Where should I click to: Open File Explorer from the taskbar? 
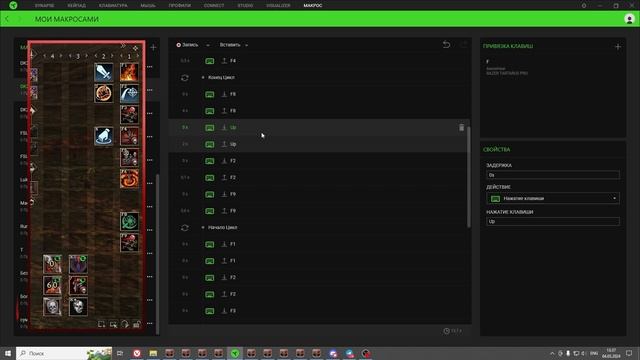(153, 353)
